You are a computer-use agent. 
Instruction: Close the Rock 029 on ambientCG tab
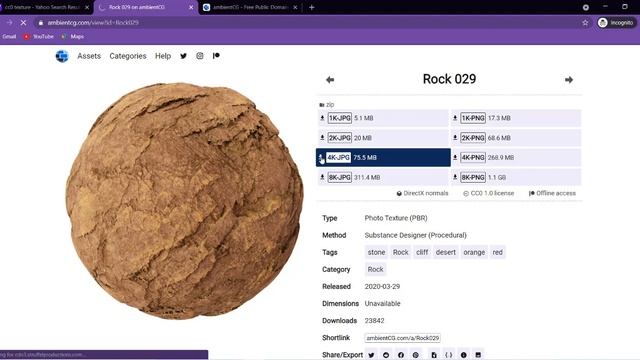191,7
